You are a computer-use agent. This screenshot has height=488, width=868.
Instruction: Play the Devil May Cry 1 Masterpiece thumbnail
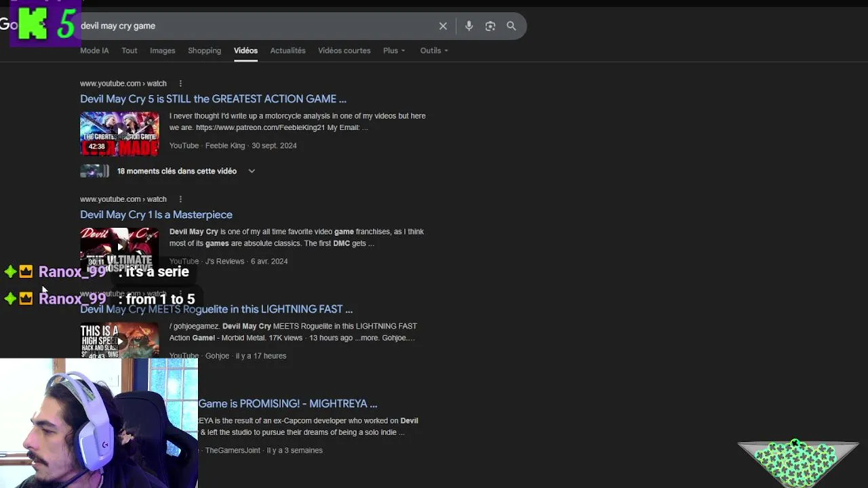click(119, 249)
